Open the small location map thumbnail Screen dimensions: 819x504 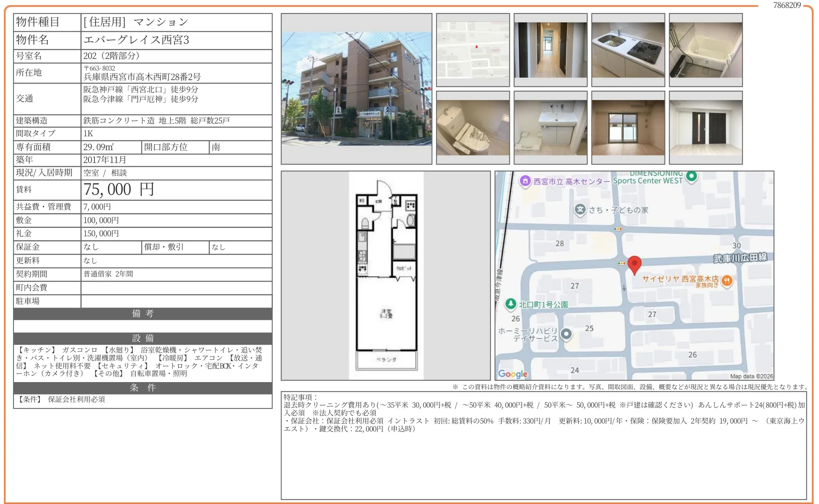point(473,50)
